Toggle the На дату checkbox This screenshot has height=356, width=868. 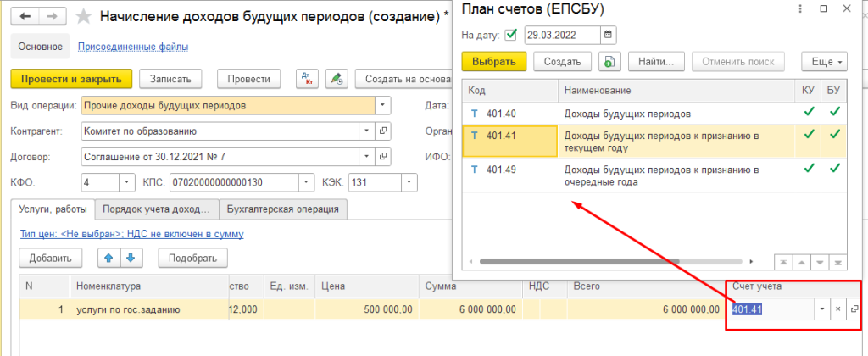[510, 36]
